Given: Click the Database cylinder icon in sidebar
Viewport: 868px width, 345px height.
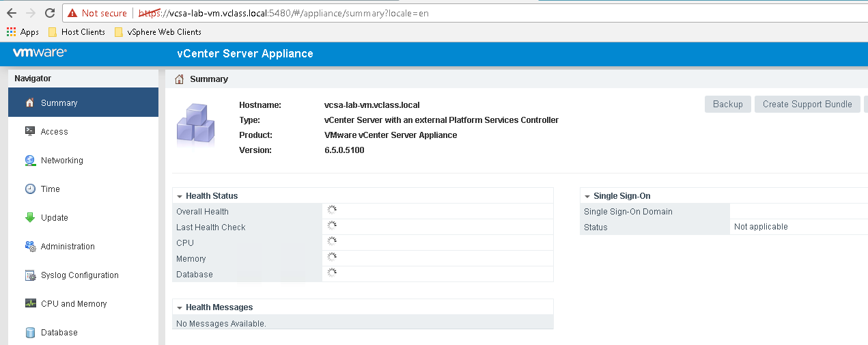Looking at the screenshot, I should pos(30,333).
